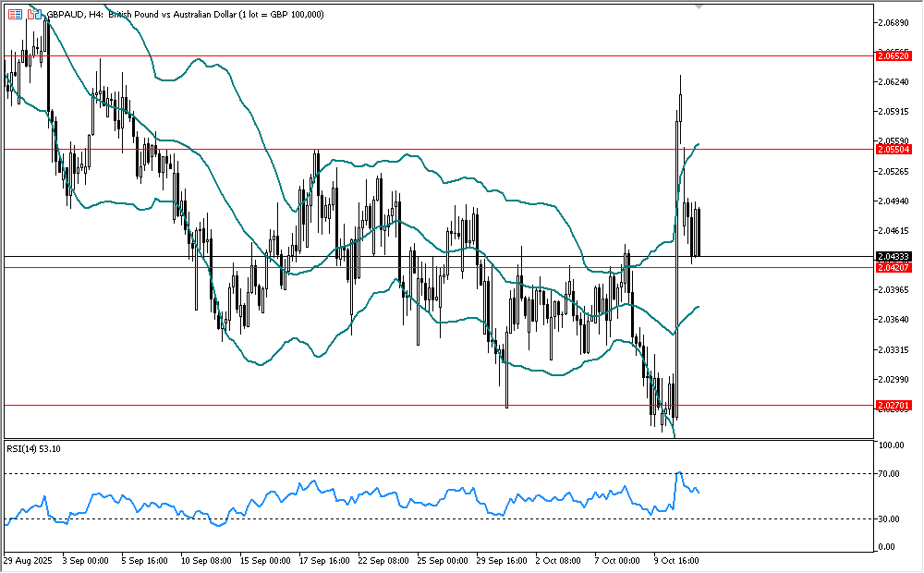Click the red 2.02701 price label
Viewport: 924px width, 573px height.
click(x=894, y=405)
